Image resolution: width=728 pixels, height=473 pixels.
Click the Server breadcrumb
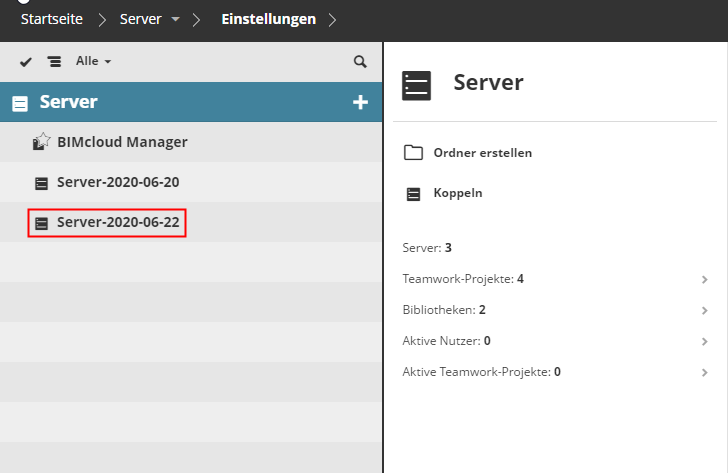click(x=140, y=19)
